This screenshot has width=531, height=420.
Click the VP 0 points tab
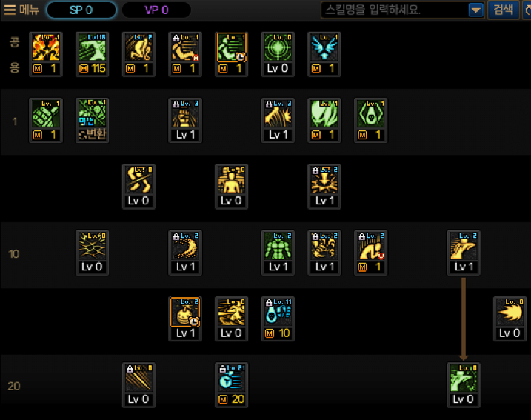click(x=156, y=10)
